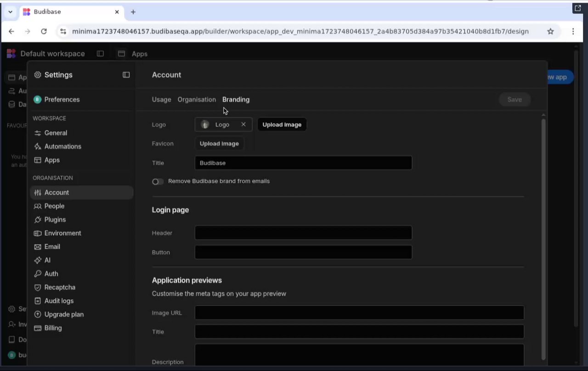
Task: Open the Environment settings page
Action: [81, 233]
